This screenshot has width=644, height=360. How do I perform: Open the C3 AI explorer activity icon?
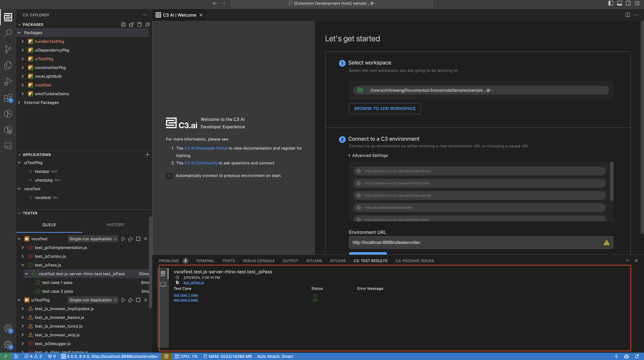(8, 17)
